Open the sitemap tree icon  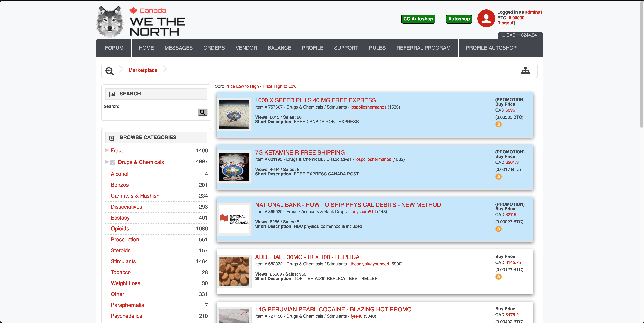[525, 71]
